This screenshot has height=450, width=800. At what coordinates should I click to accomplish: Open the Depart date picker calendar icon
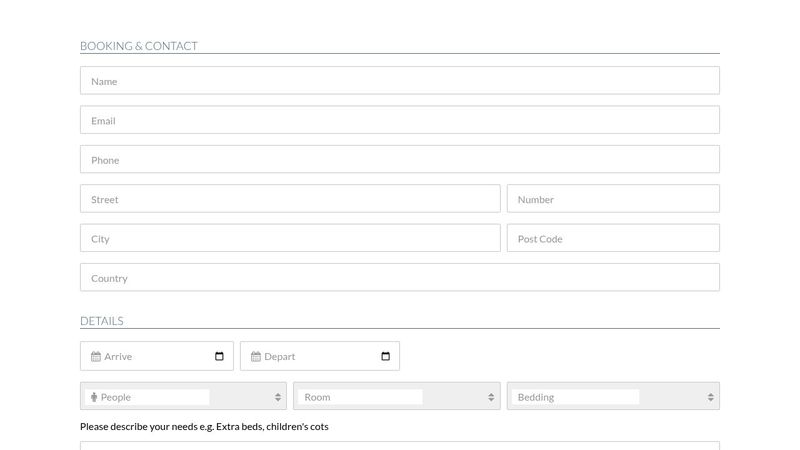pos(386,356)
